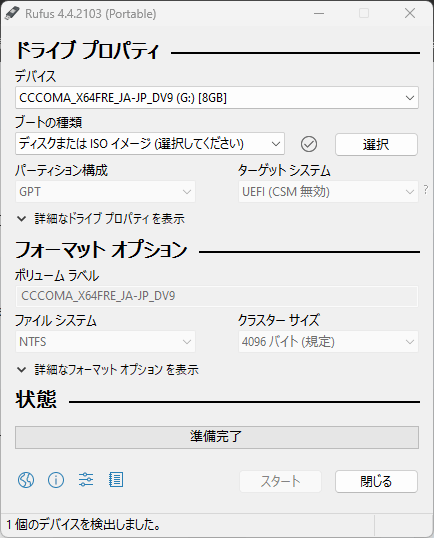Click the checksum checkmark icon
The height and width of the screenshot is (538, 434).
pos(309,144)
